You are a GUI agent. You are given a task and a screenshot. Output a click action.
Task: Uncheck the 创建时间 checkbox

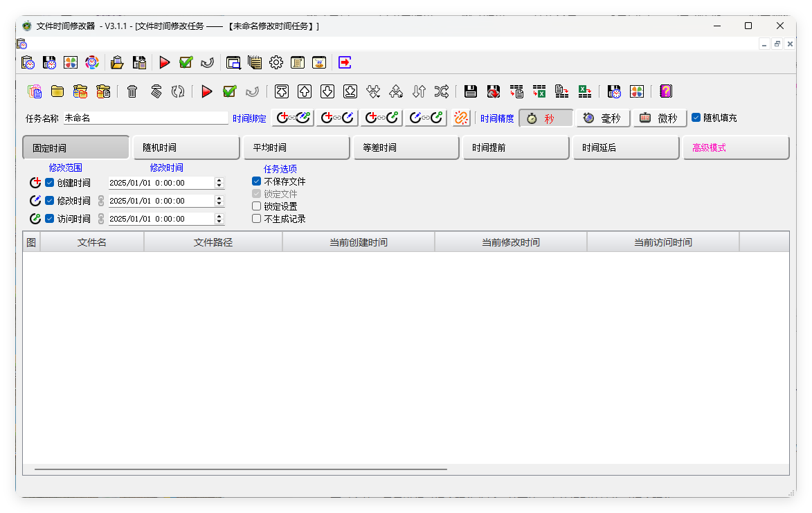(x=48, y=182)
